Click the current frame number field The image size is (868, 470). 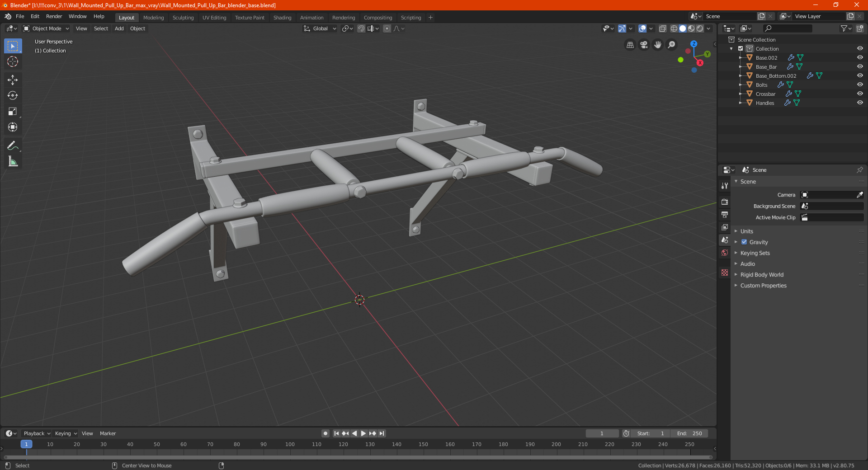(x=602, y=433)
